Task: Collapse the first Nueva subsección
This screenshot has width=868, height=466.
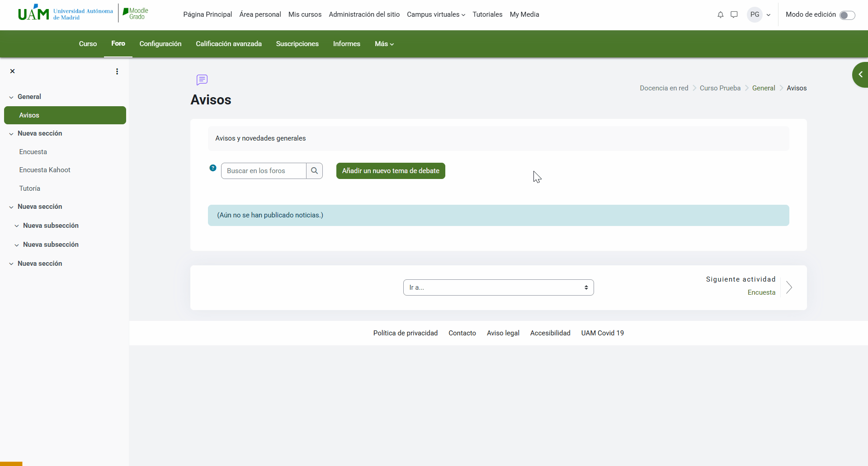Action: (x=17, y=226)
